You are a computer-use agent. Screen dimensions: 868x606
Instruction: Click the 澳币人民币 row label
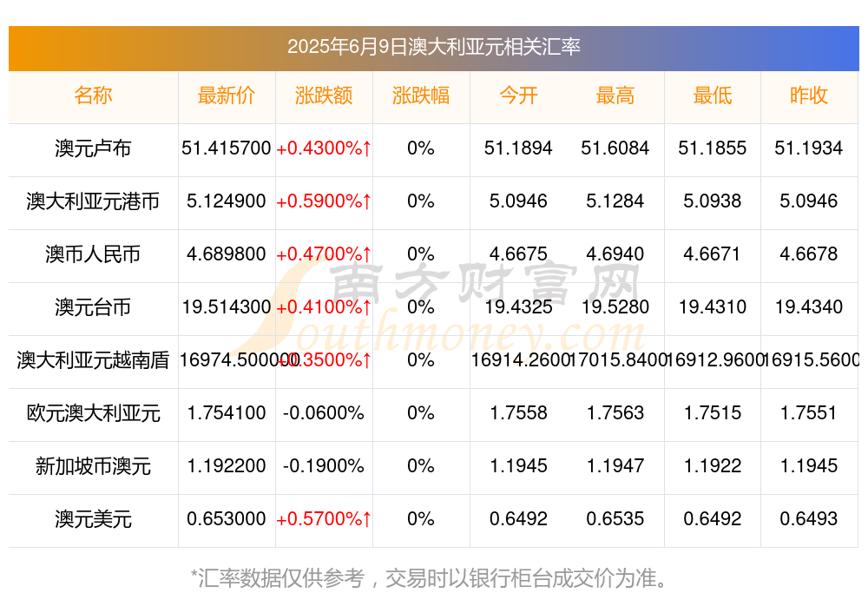[93, 254]
